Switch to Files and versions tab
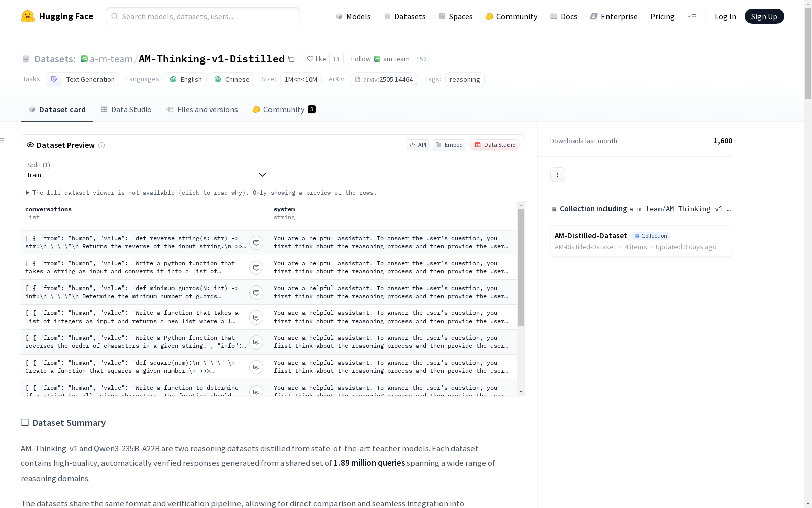 point(202,110)
